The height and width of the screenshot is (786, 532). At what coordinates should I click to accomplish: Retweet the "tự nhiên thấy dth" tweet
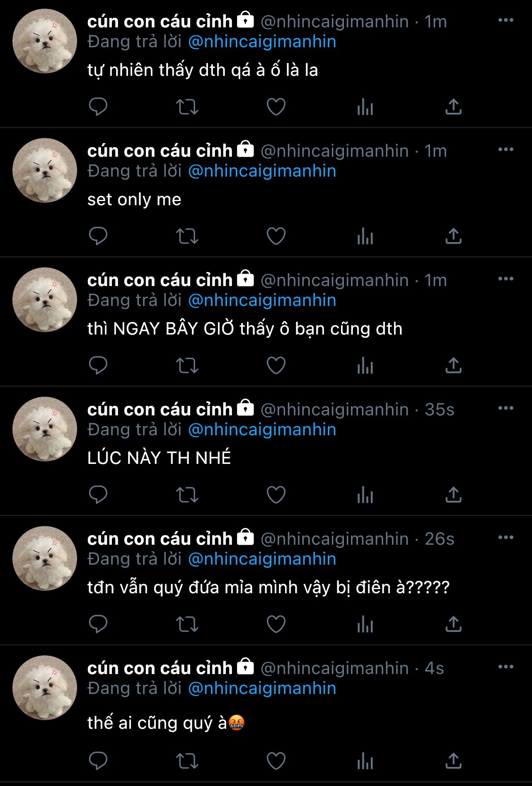pos(187,107)
